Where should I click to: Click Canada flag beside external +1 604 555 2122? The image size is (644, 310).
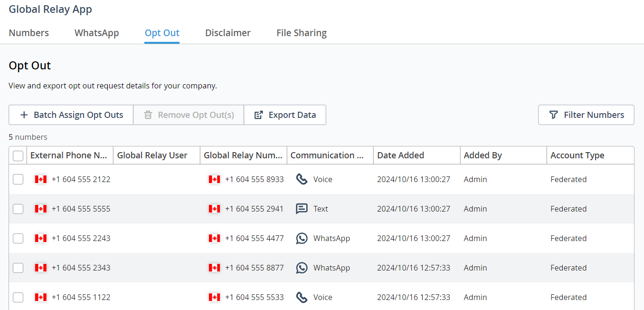tap(41, 179)
